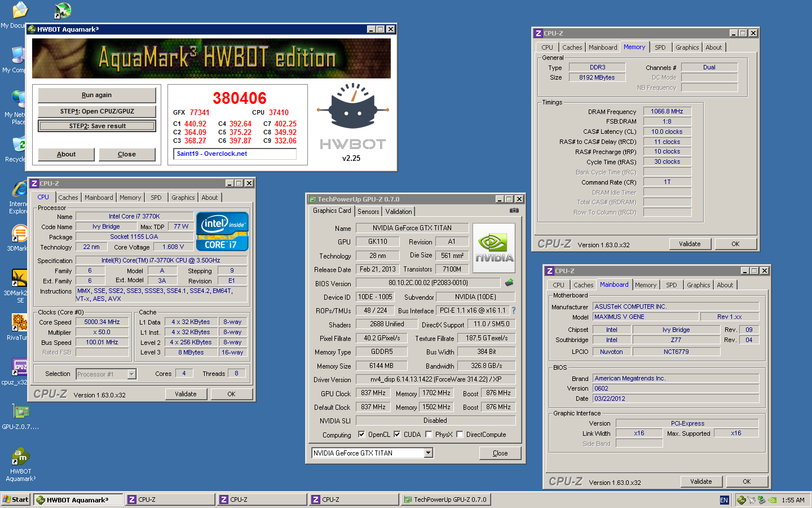The width and height of the screenshot is (812, 508).
Task: Click GPU-Z BIOS save chip icon
Action: (x=509, y=282)
